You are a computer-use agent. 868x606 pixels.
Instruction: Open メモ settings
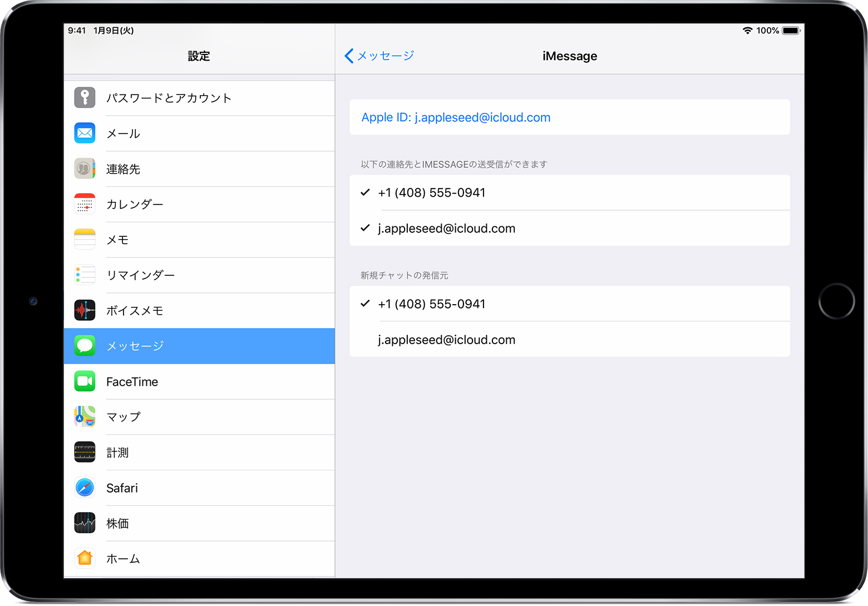199,240
